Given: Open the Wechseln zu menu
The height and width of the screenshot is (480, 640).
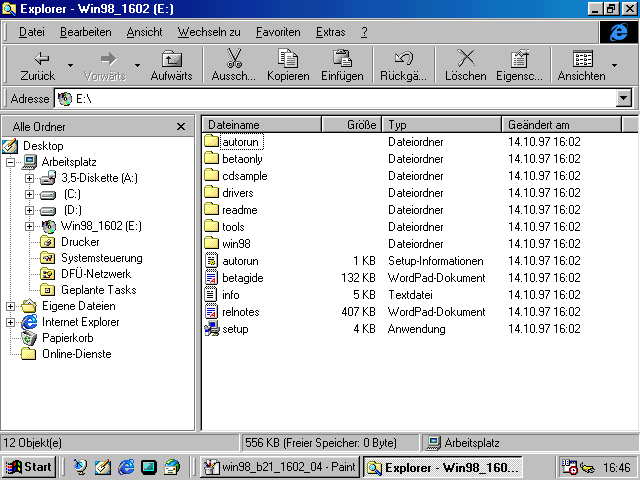Looking at the screenshot, I should [209, 32].
